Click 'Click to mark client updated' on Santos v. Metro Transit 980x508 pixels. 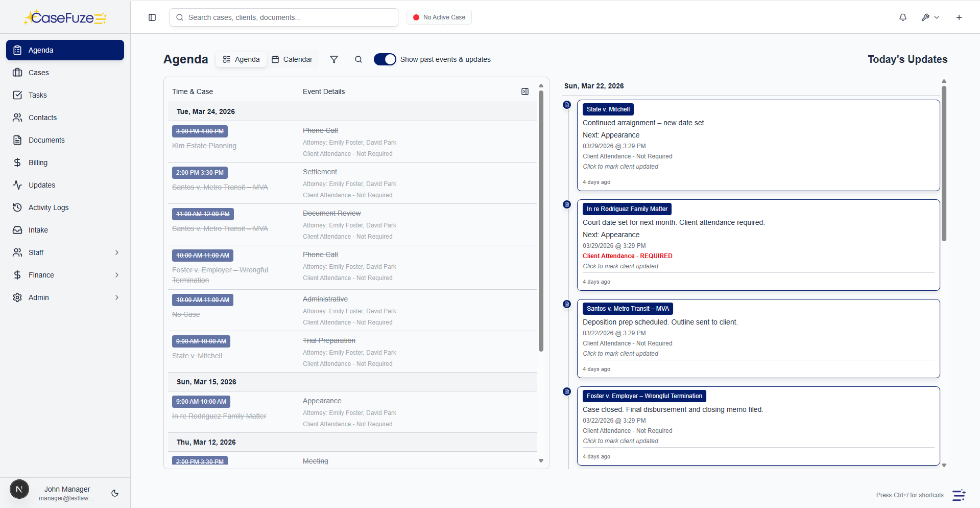pyautogui.click(x=620, y=353)
